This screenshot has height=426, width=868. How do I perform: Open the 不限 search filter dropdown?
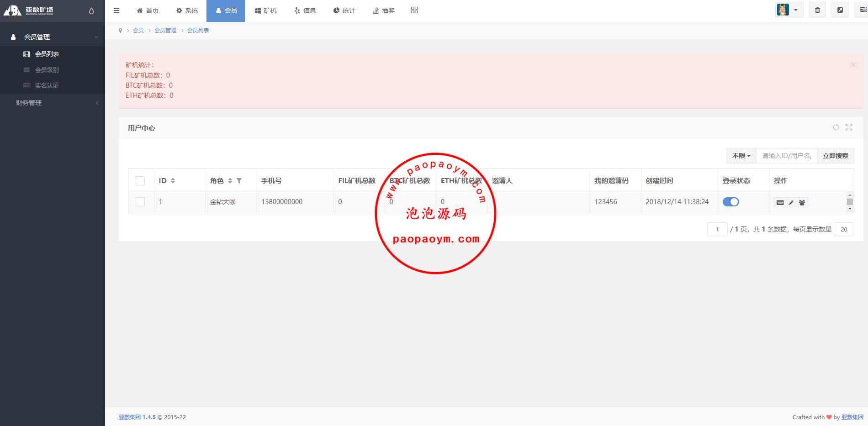tap(741, 156)
